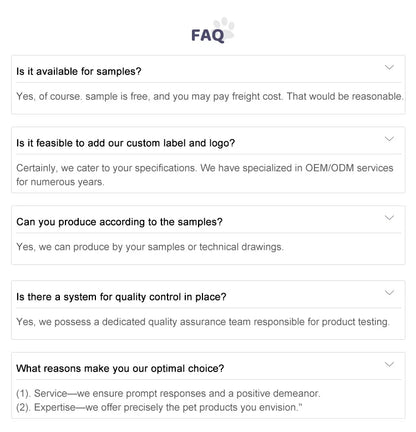Click the dedicated quality assurance team answer
The image size is (416, 432).
coord(203,322)
